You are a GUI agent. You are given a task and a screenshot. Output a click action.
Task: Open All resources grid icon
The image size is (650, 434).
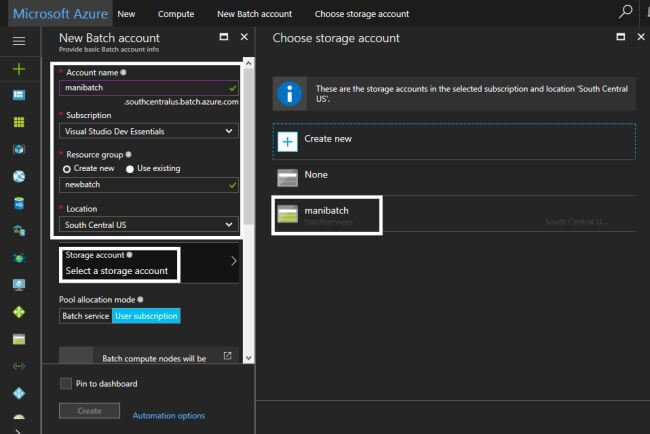19,122
